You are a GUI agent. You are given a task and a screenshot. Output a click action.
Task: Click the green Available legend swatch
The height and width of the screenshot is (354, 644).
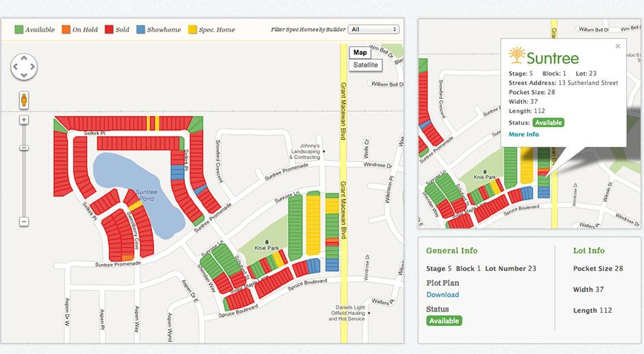pyautogui.click(x=19, y=29)
